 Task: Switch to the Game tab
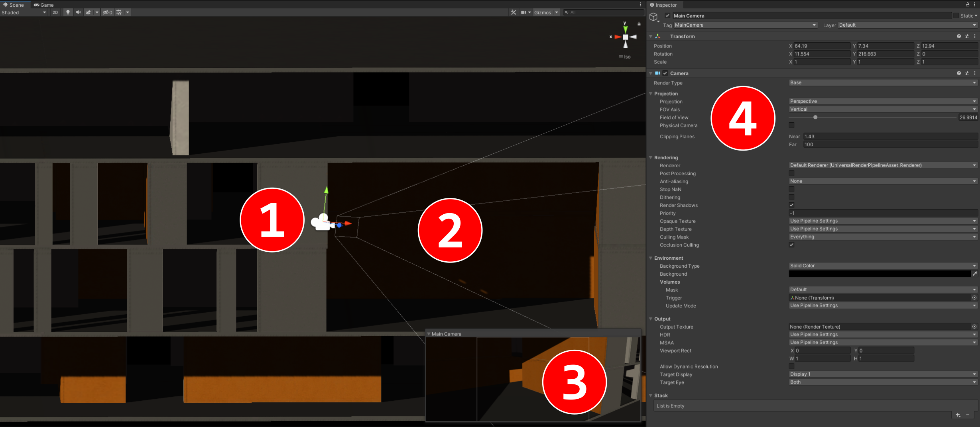pos(44,5)
